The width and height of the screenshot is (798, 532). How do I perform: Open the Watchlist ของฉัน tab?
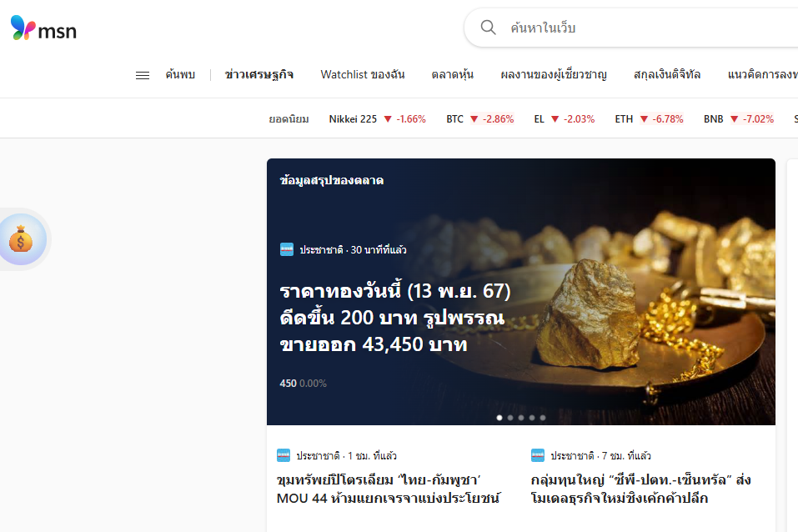coord(363,75)
